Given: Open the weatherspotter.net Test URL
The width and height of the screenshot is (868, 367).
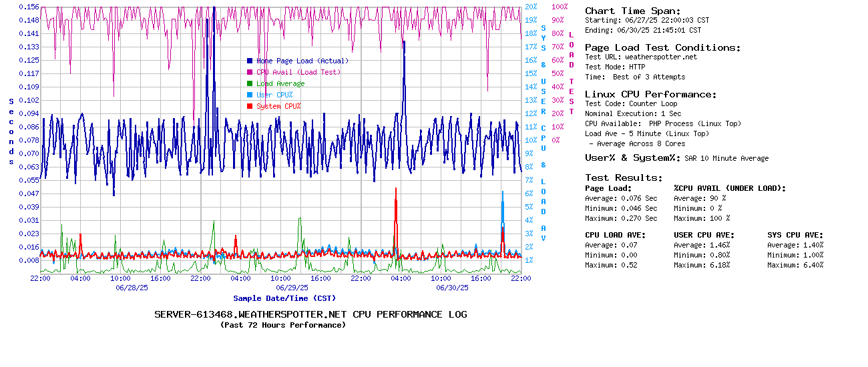Looking at the screenshot, I should (660, 57).
